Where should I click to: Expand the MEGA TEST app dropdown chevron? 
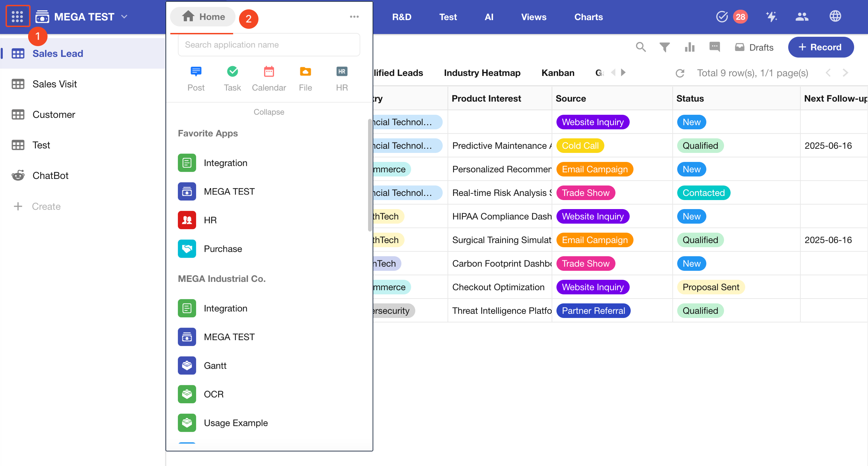[125, 17]
